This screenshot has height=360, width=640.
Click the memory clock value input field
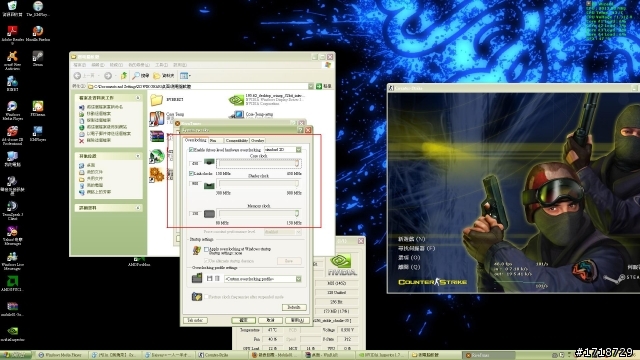point(195,213)
